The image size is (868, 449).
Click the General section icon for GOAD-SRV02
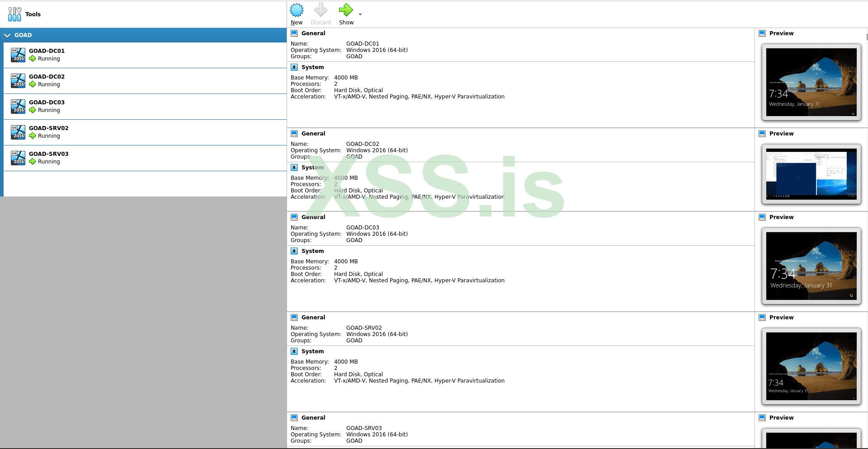coord(294,318)
